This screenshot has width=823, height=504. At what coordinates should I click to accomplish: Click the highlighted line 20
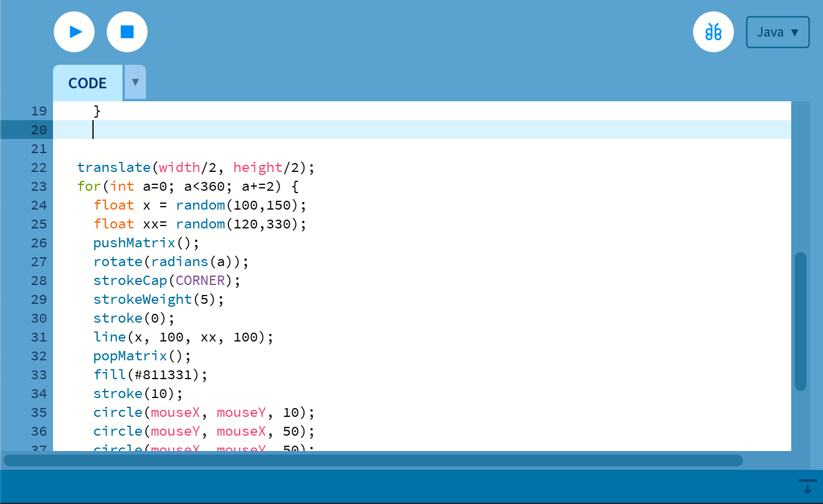(235, 130)
